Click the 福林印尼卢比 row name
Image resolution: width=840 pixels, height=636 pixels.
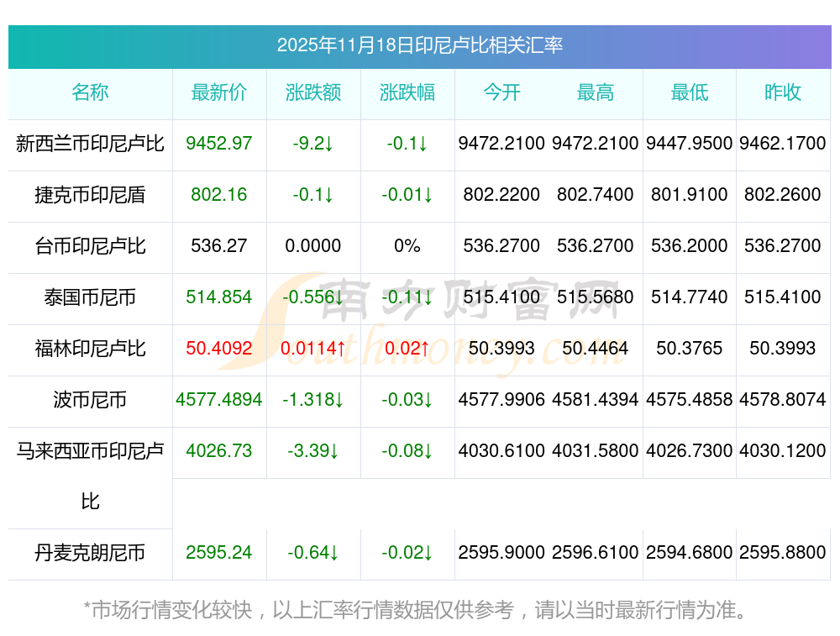click(x=90, y=349)
